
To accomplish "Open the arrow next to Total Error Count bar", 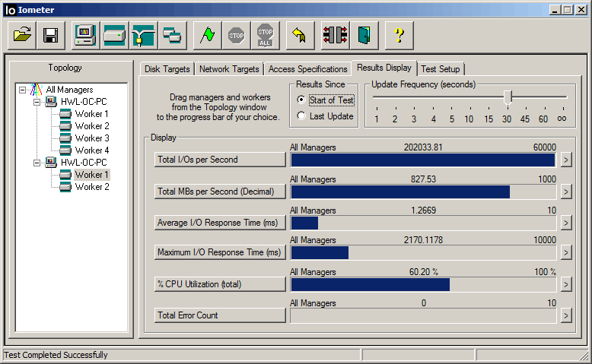I will pyautogui.click(x=565, y=315).
